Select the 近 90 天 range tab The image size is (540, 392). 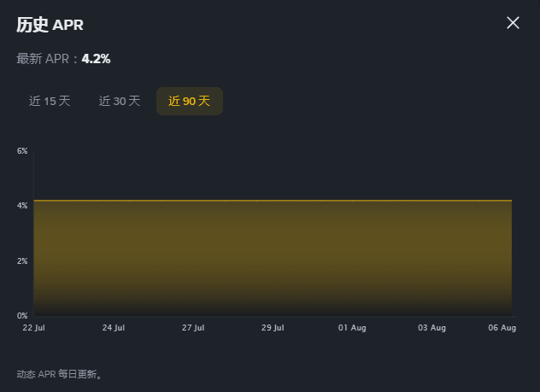[190, 101]
